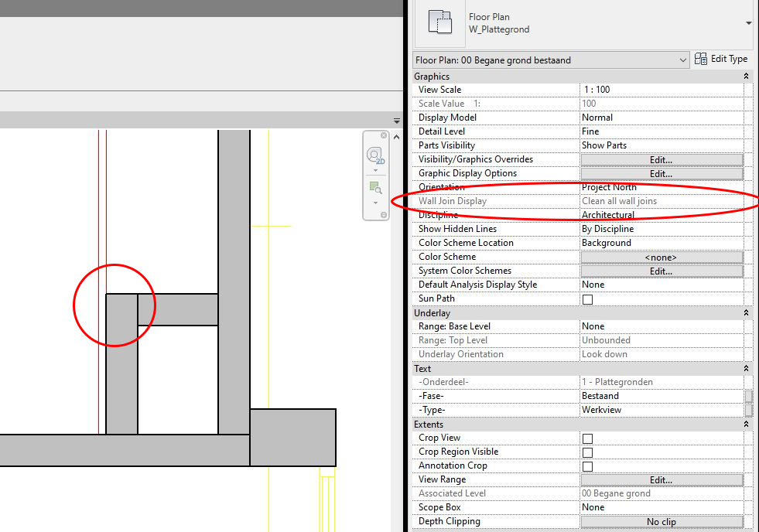Click the scrollbar up arrow beside navigation bar
This screenshot has height=532, width=759.
point(395,135)
